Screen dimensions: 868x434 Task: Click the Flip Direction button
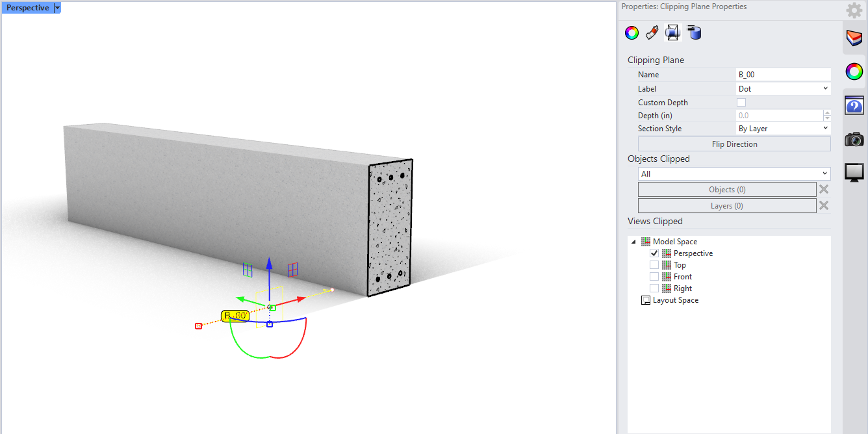(734, 144)
